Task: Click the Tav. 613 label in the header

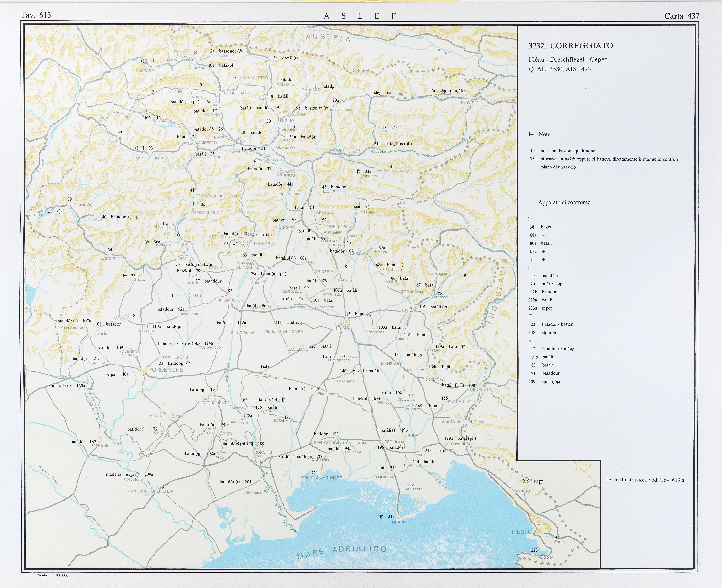Action: [x=35, y=15]
